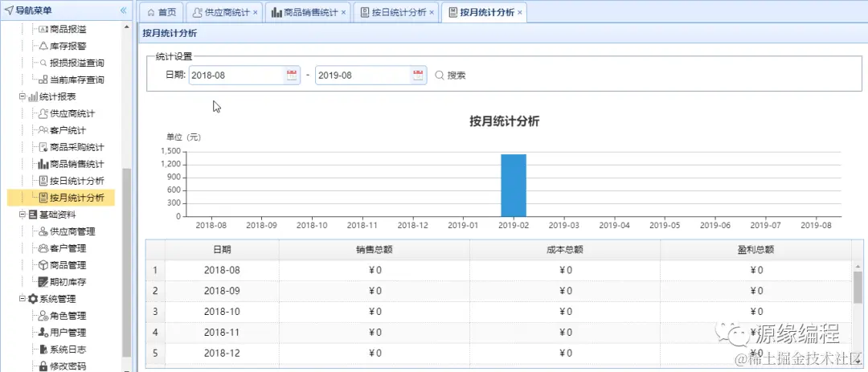Collapse the 系统管理 tree node

coord(23,298)
